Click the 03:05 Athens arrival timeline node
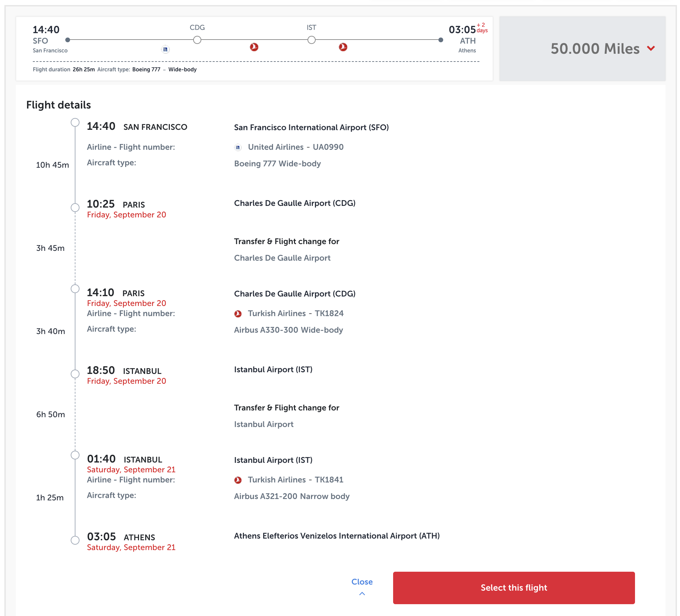 tap(75, 540)
